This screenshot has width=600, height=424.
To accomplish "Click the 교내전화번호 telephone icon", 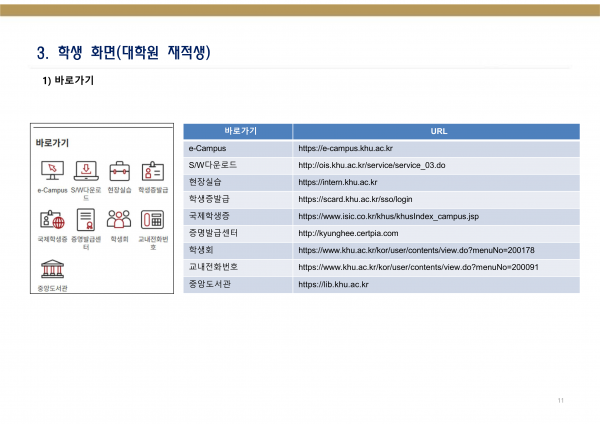I will tap(153, 220).
